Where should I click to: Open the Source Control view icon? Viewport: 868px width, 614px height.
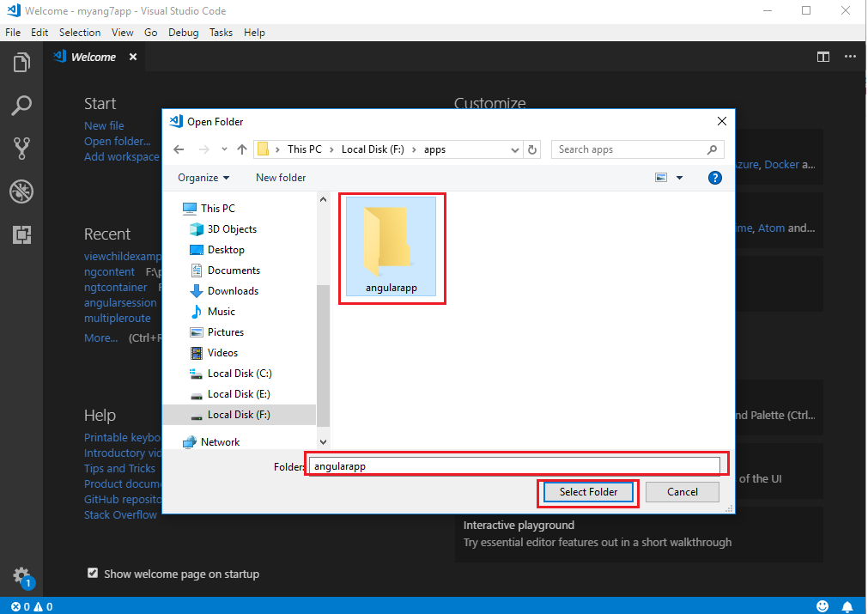(x=21, y=148)
